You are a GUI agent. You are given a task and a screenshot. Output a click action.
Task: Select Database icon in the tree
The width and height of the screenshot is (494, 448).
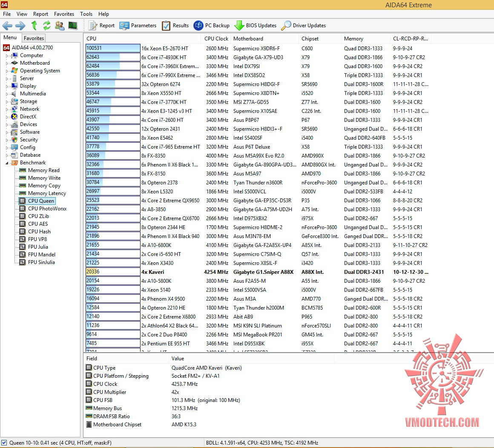click(x=14, y=155)
